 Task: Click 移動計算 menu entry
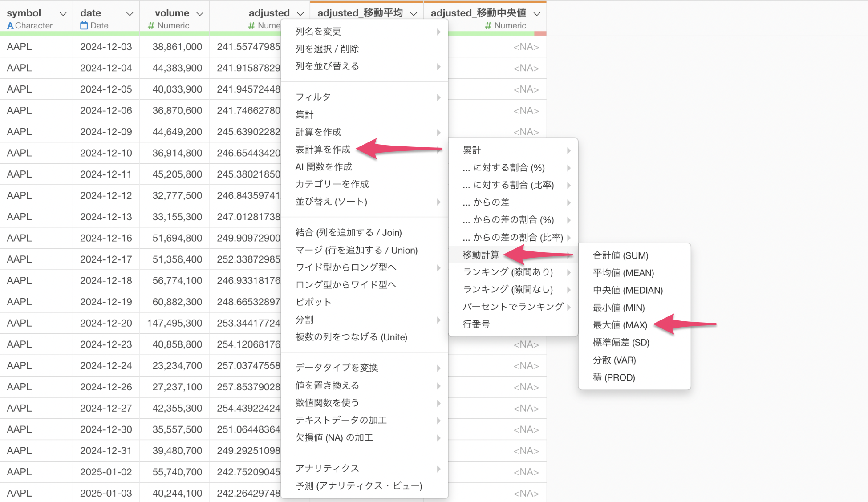point(481,255)
